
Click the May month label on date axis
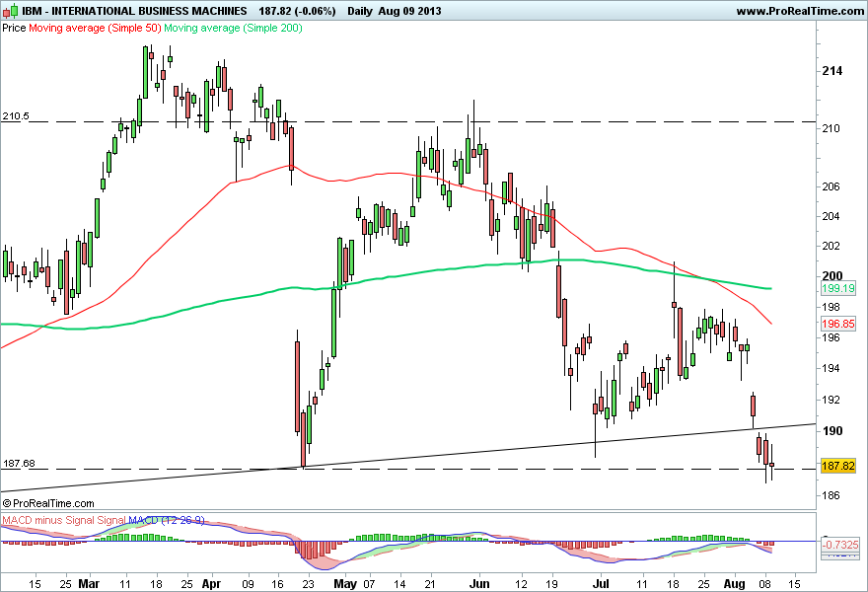(346, 584)
